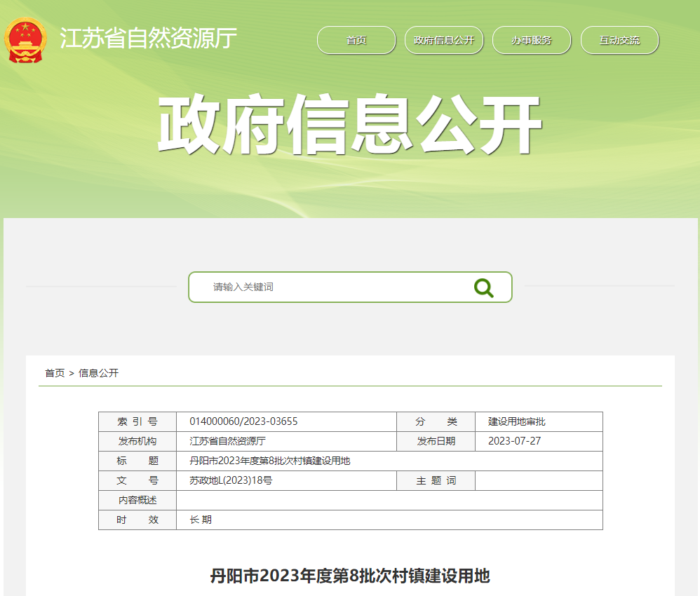The height and width of the screenshot is (596, 700).
Task: Click the table title 丹阳市2023年度第8批次村镇建设用地
Action: pos(269,461)
